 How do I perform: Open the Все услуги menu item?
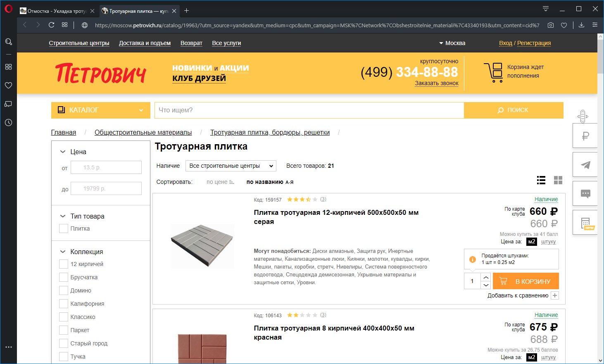[226, 43]
